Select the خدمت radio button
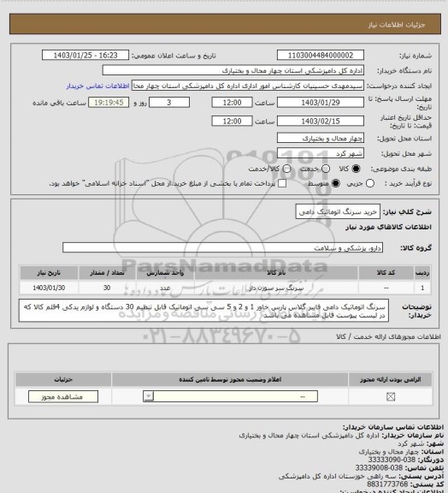The width and height of the screenshot is (448, 493). pyautogui.click(x=326, y=169)
